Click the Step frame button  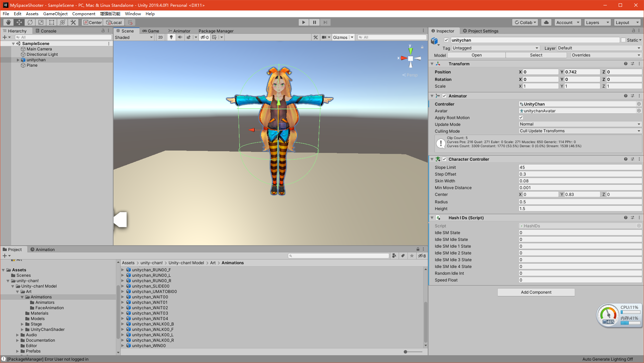tap(325, 22)
